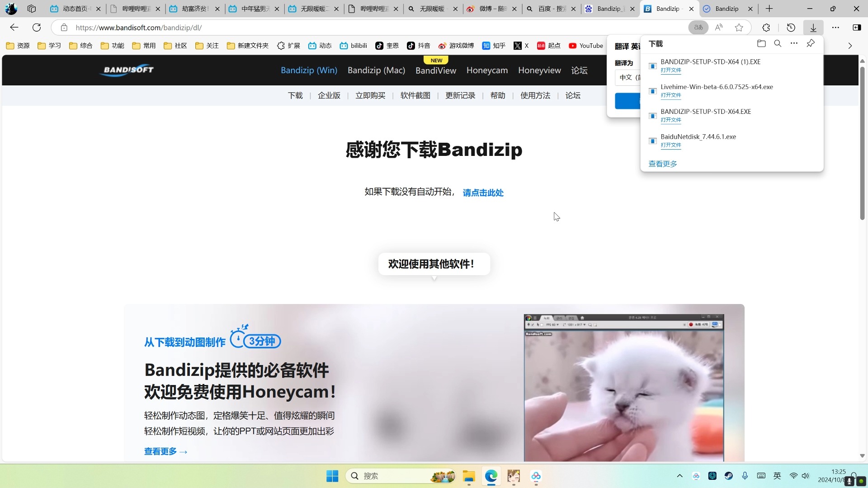Open the tab actions menu icon
The width and height of the screenshot is (868, 488).
point(32,9)
